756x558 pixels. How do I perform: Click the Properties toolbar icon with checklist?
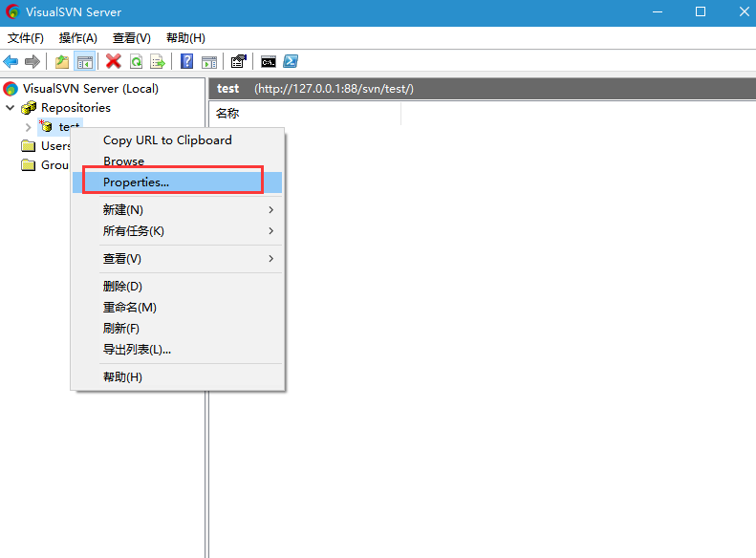coord(239,62)
